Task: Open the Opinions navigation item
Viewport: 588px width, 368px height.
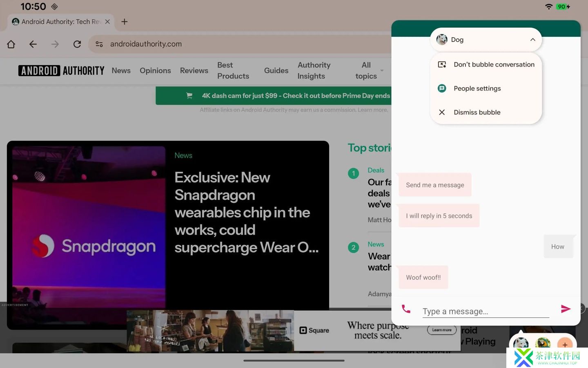Action: 155,71
